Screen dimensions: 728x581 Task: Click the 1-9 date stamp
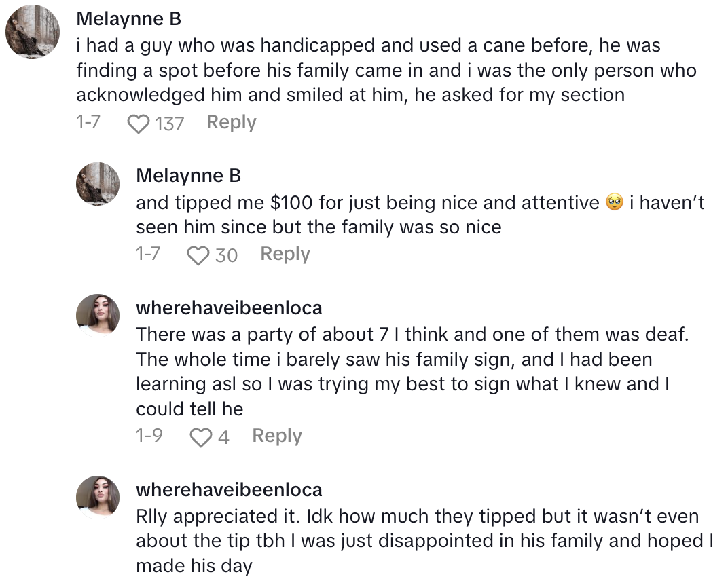point(149,436)
